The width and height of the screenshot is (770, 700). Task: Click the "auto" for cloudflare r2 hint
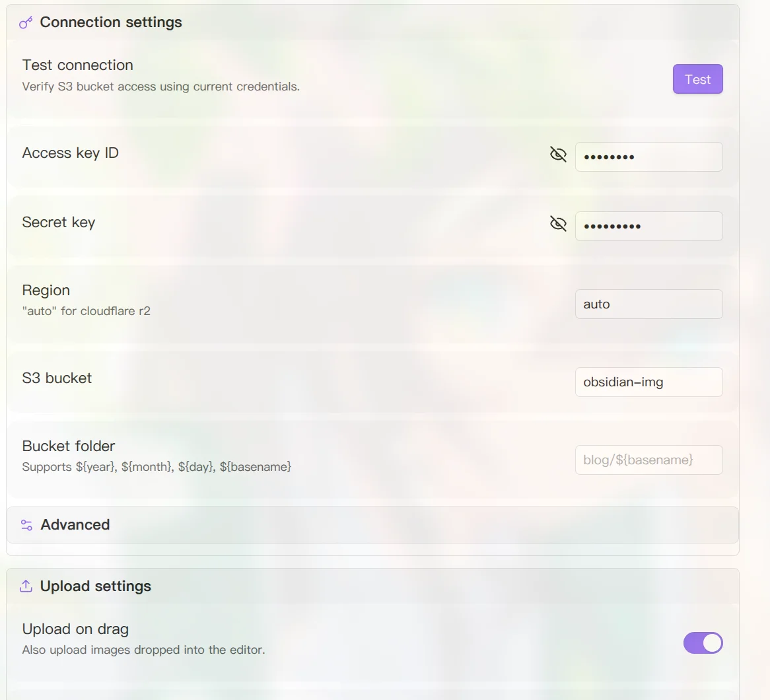pyautogui.click(x=87, y=311)
